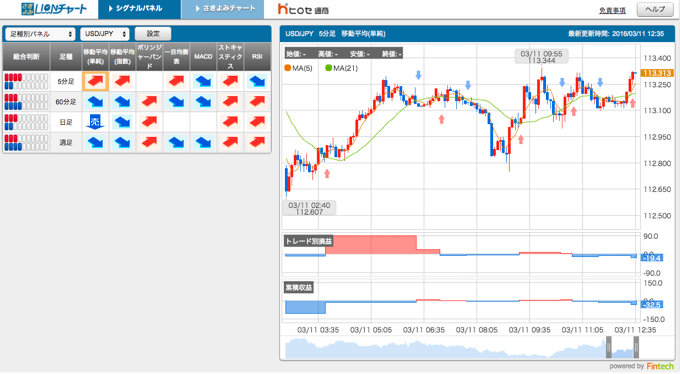Click the 60分足 Bollinger band up arrow

[149, 102]
